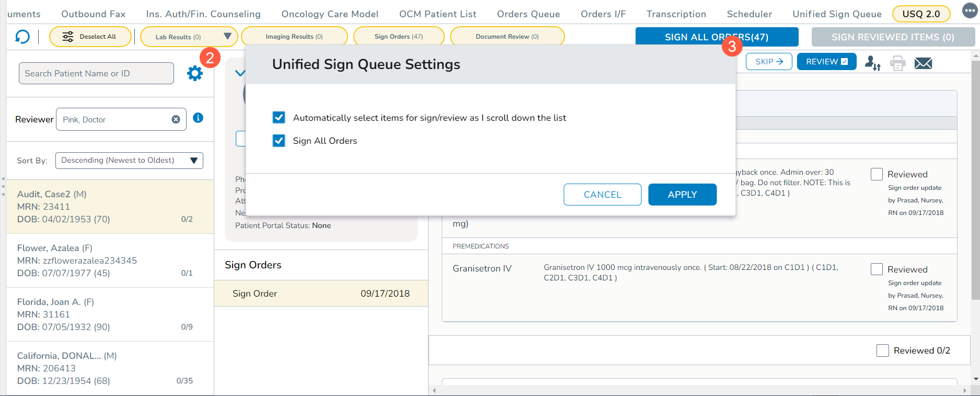Click the reviewer info icon
Viewport: 980px width, 396px height.
198,118
